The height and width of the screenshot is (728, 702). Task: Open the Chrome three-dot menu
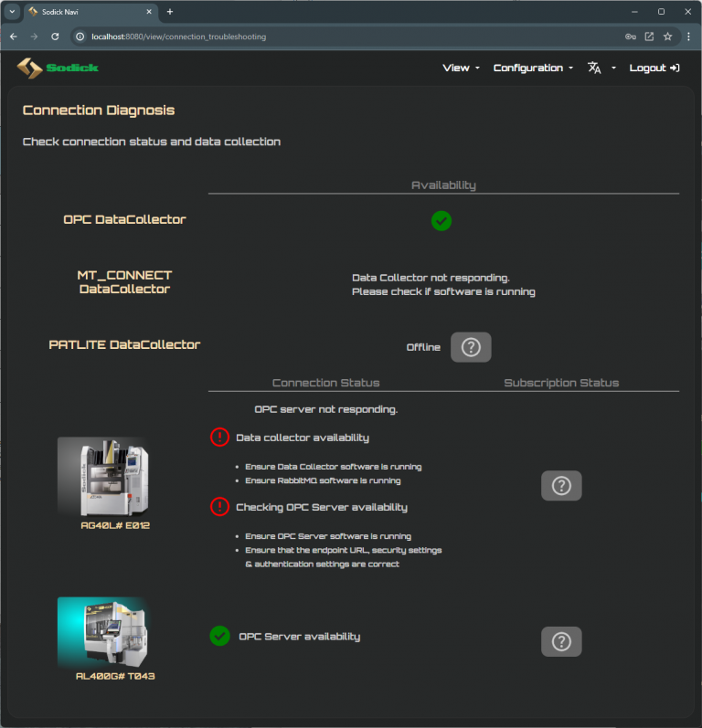688,37
